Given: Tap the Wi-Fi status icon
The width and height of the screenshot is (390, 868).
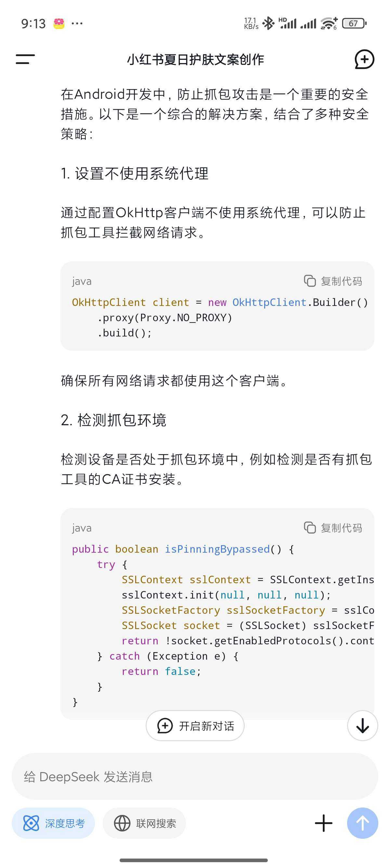Looking at the screenshot, I should (x=329, y=23).
